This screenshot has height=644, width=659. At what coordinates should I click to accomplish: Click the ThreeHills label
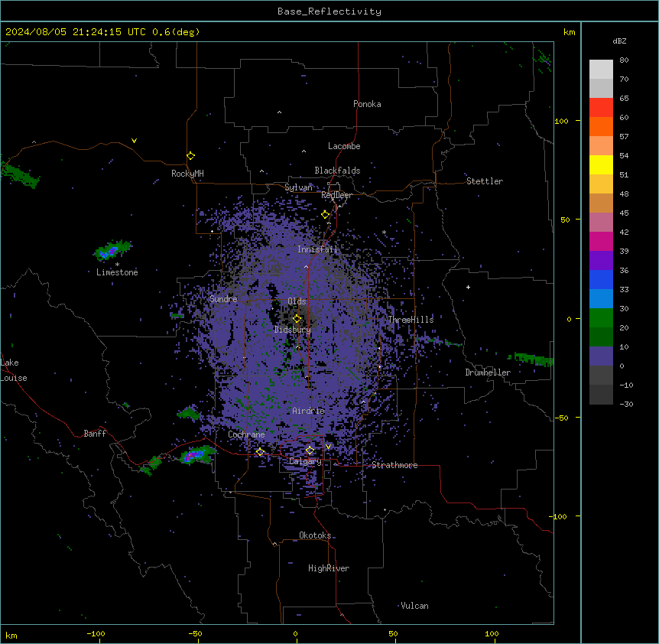click(x=411, y=320)
